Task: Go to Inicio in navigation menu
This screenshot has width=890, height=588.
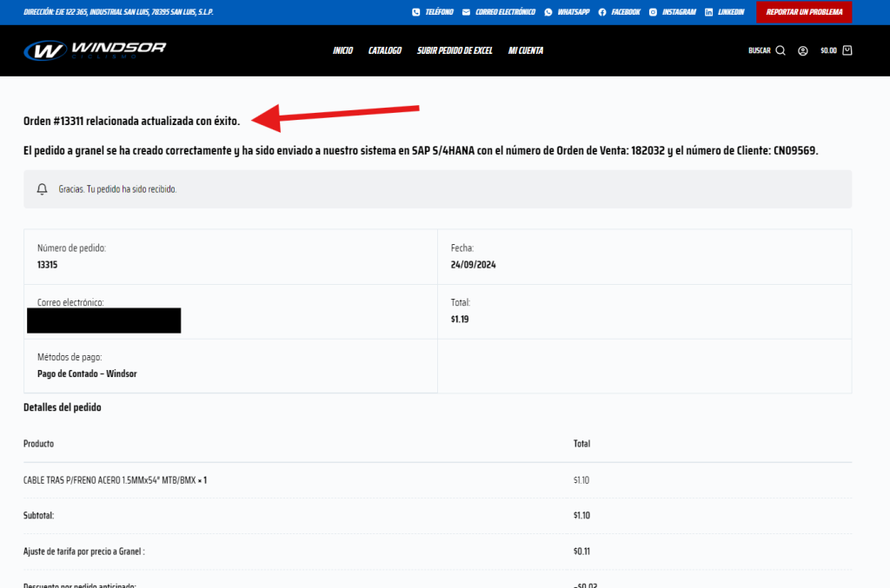Action: pos(342,50)
